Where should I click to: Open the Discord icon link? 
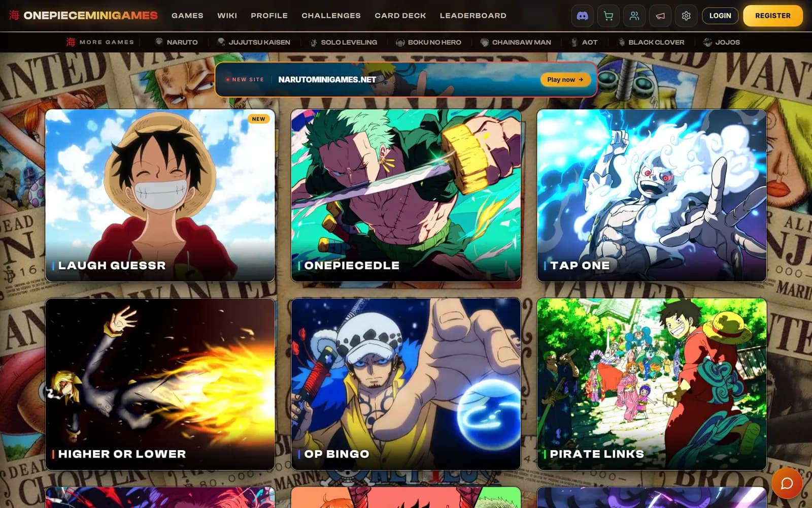(x=583, y=16)
